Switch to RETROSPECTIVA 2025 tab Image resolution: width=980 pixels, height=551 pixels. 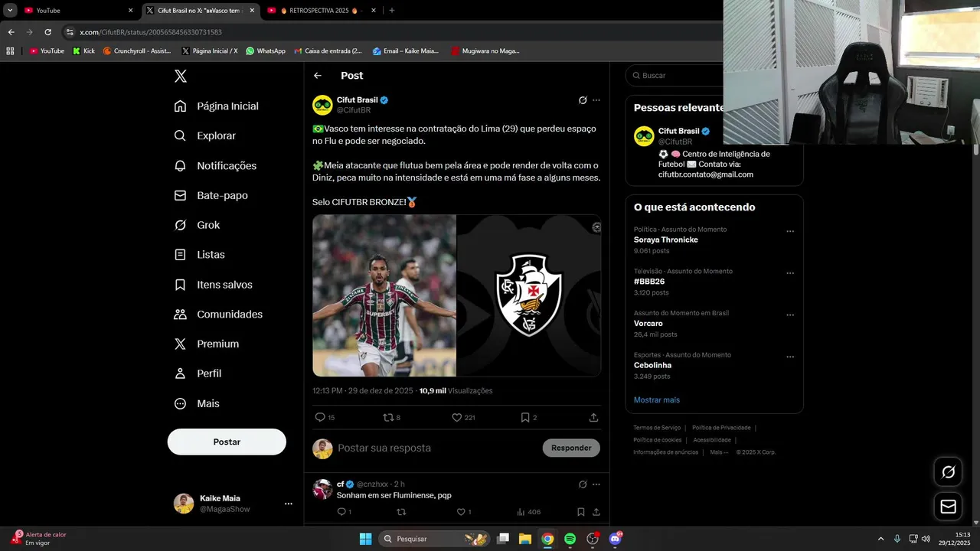321,10
